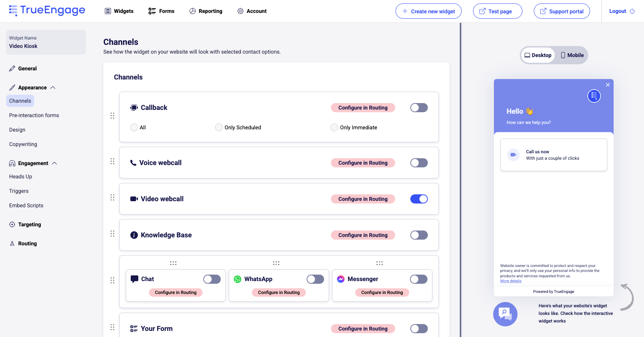Screen dimensions: 644x337
Task: Click the Logout power icon
Action: click(632, 11)
